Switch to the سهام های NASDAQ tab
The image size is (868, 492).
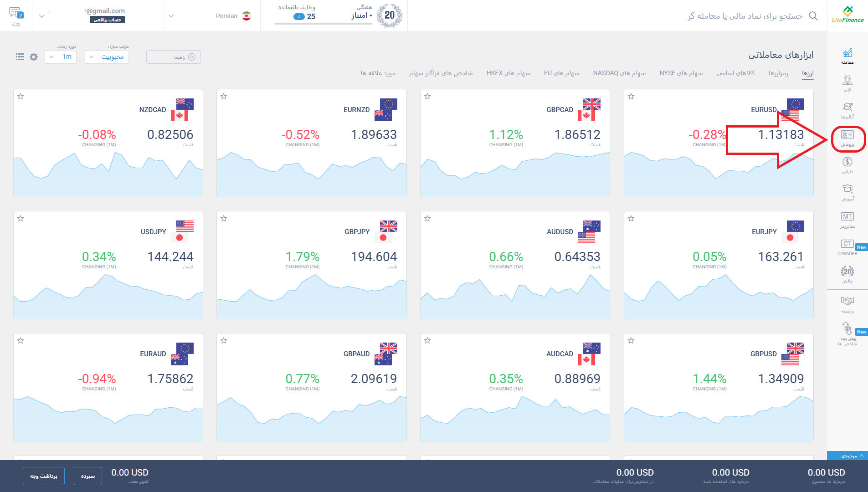tap(619, 73)
